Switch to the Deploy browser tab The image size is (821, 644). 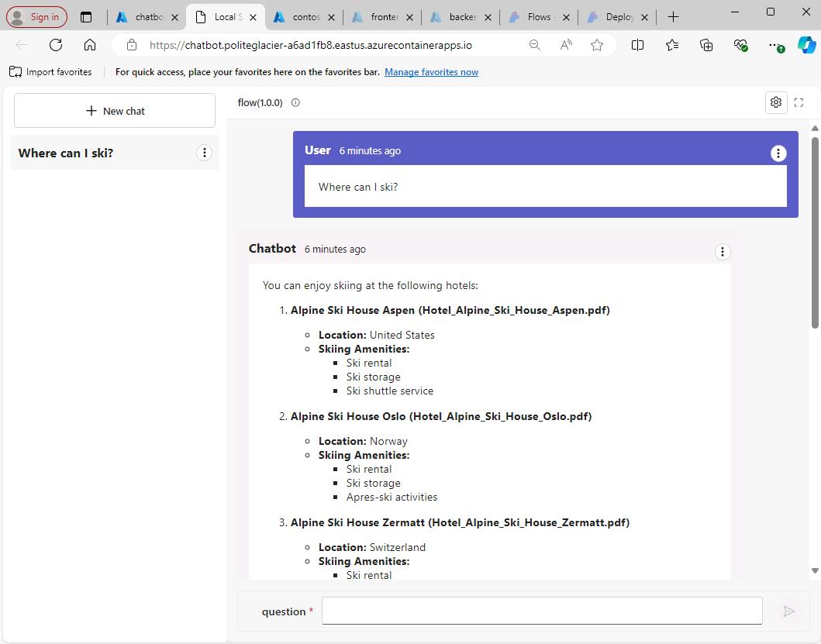(618, 17)
